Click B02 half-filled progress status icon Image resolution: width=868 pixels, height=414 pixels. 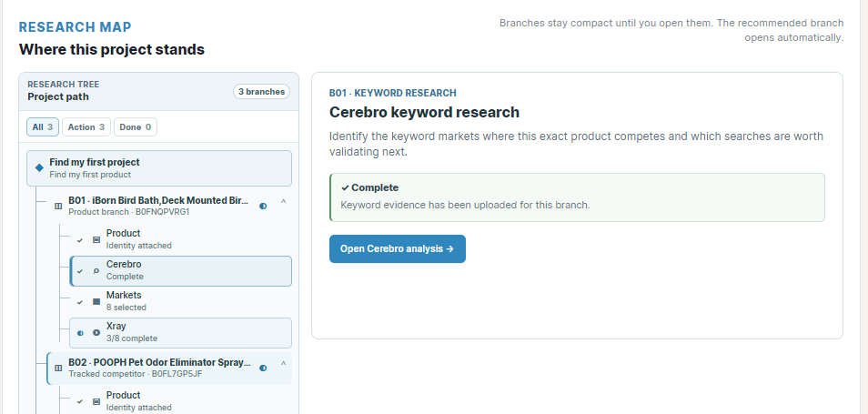tap(263, 368)
